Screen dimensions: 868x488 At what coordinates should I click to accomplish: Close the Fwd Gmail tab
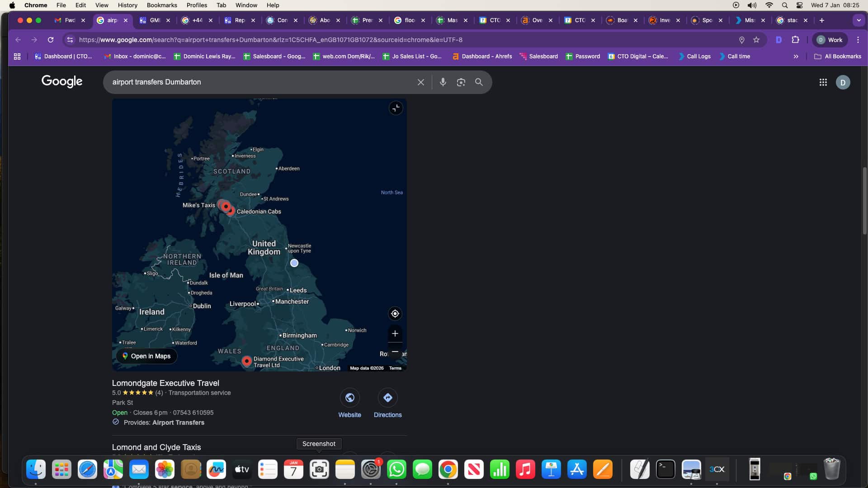click(83, 20)
